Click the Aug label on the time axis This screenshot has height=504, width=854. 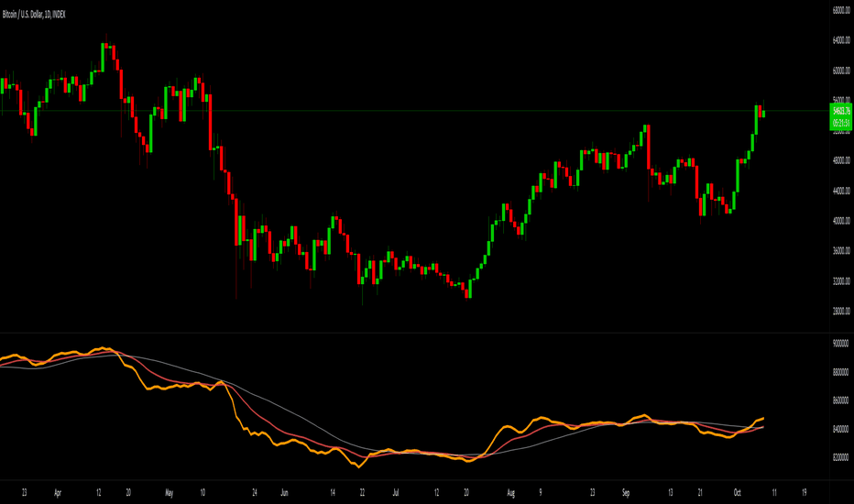pyautogui.click(x=510, y=493)
